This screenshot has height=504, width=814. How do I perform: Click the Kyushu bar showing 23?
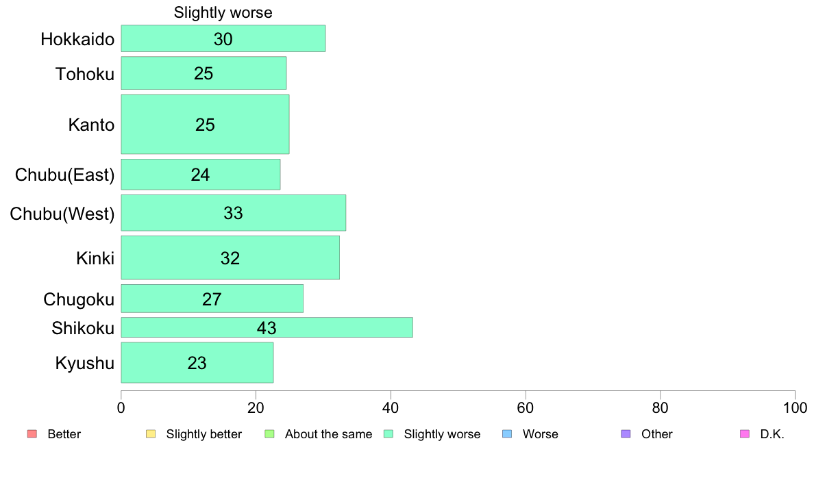197,362
